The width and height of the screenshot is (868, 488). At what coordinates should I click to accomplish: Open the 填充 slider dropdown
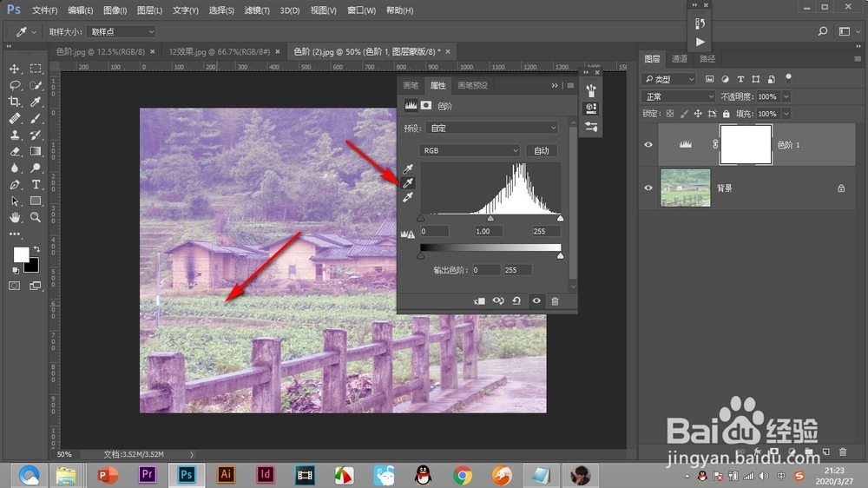click(786, 114)
